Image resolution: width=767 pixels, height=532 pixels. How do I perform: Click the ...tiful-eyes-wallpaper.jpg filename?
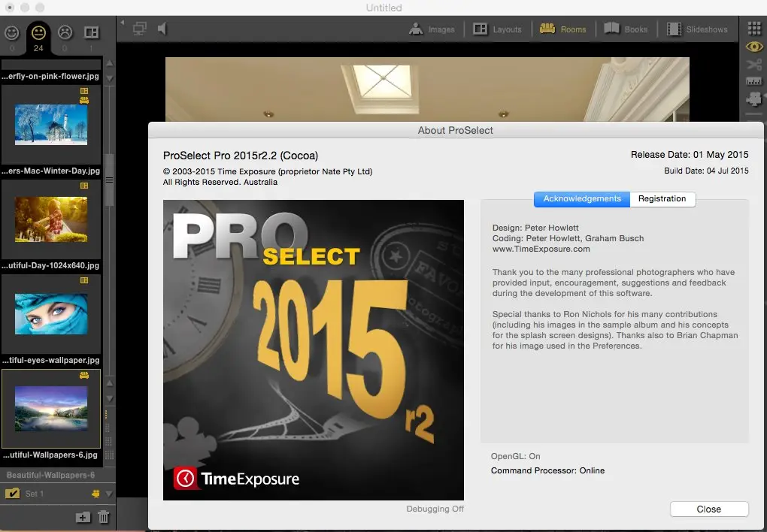[50, 361]
